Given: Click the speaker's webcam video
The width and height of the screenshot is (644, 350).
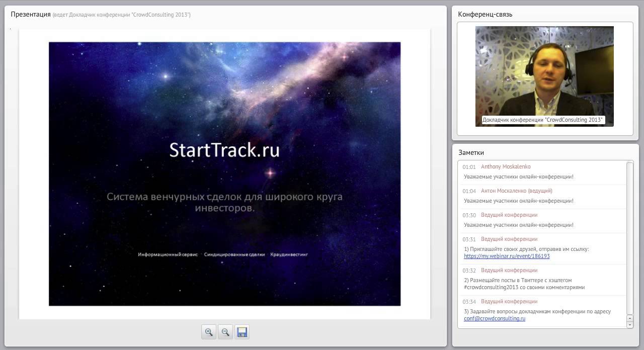Looking at the screenshot, I should 544,76.
